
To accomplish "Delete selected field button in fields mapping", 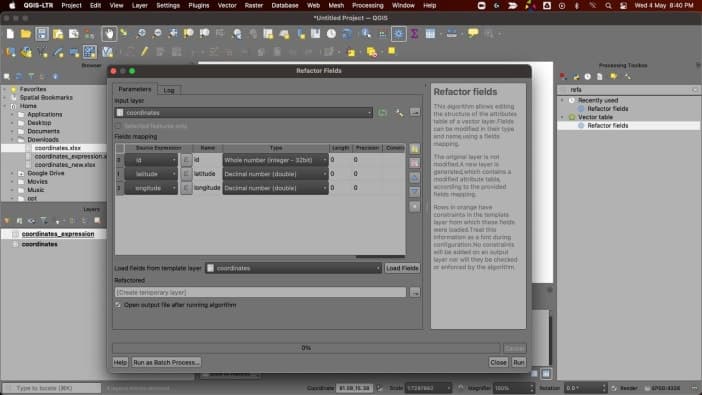I will coord(415,163).
